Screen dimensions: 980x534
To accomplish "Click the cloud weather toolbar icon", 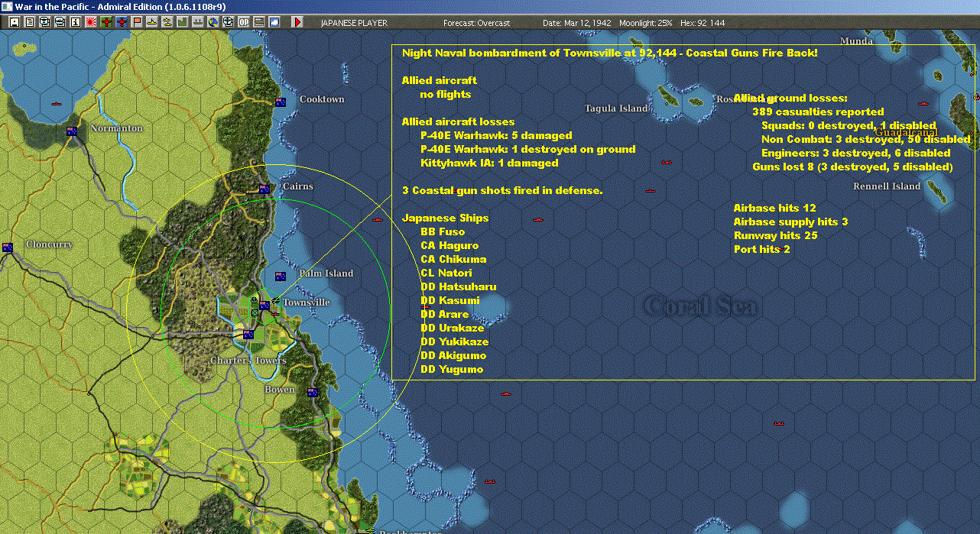I will 274,22.
